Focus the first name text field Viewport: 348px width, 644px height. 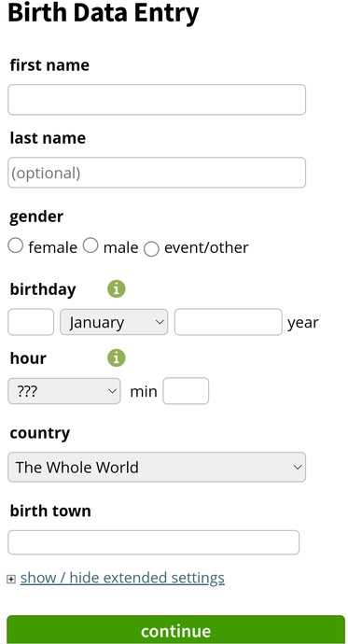(x=157, y=99)
